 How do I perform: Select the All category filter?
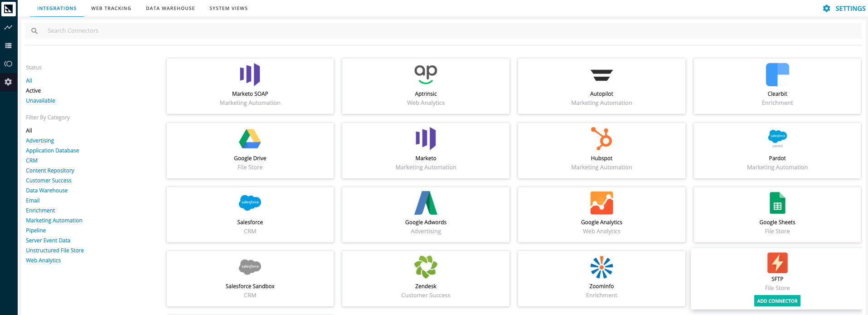click(x=29, y=131)
